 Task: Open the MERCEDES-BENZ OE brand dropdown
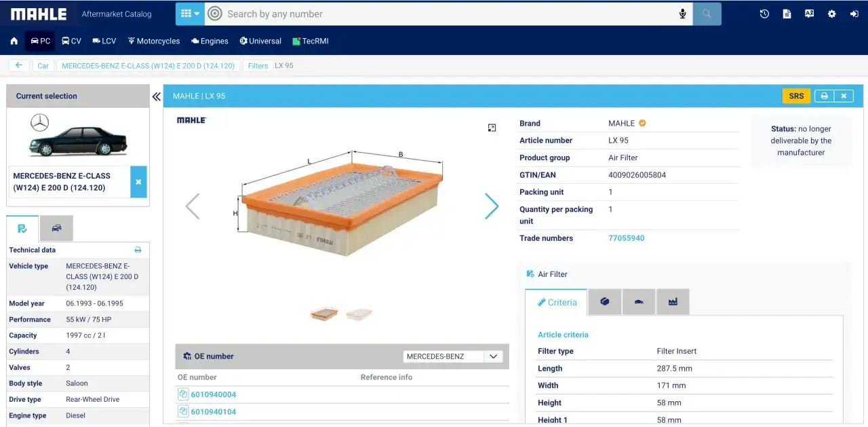coord(452,356)
